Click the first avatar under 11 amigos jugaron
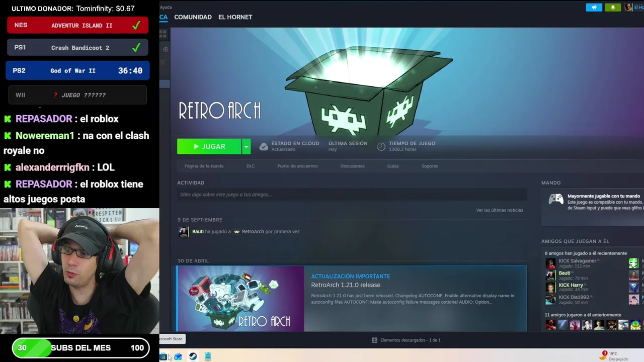 pos(550,325)
